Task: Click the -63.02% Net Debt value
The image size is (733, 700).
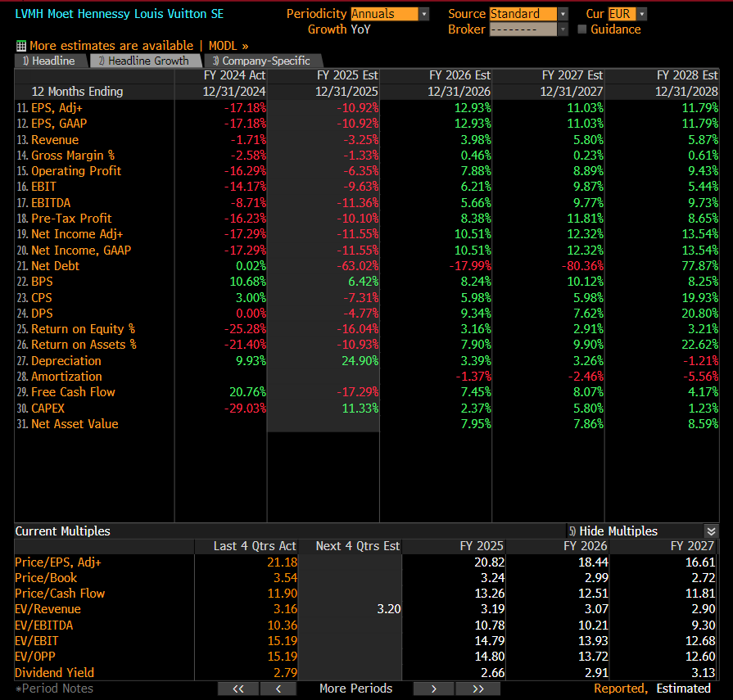Action: (x=358, y=266)
